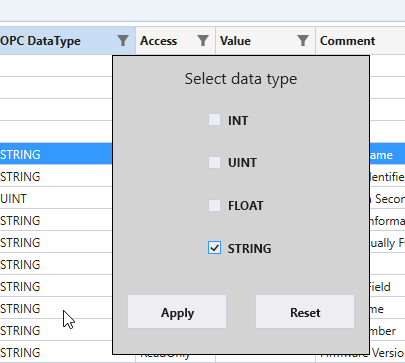Apply the data type filter
405x363 pixels.
(x=177, y=312)
